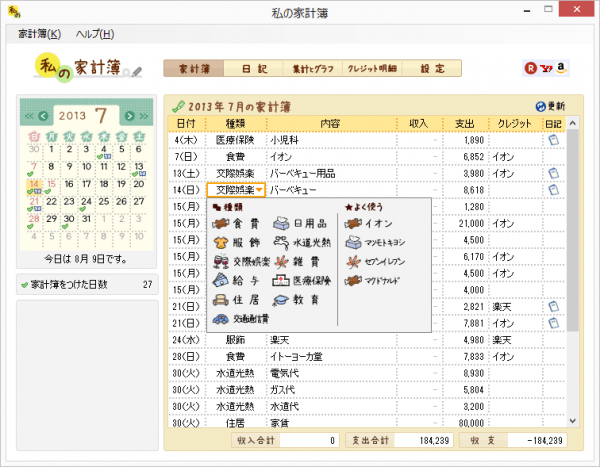Switch to the クレジット明細 tab
600x467 pixels.
pos(372,69)
